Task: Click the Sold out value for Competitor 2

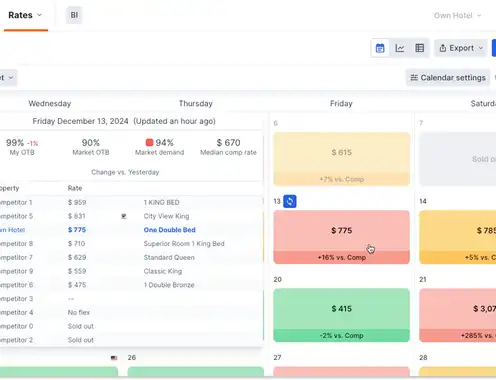Action: [81, 340]
